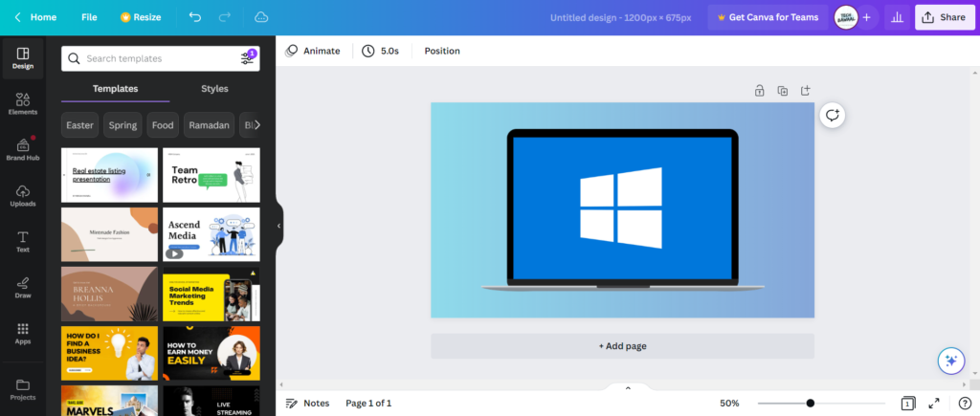Select the How Do I Find a Business Idea template
The width and height of the screenshot is (980, 416).
[109, 354]
